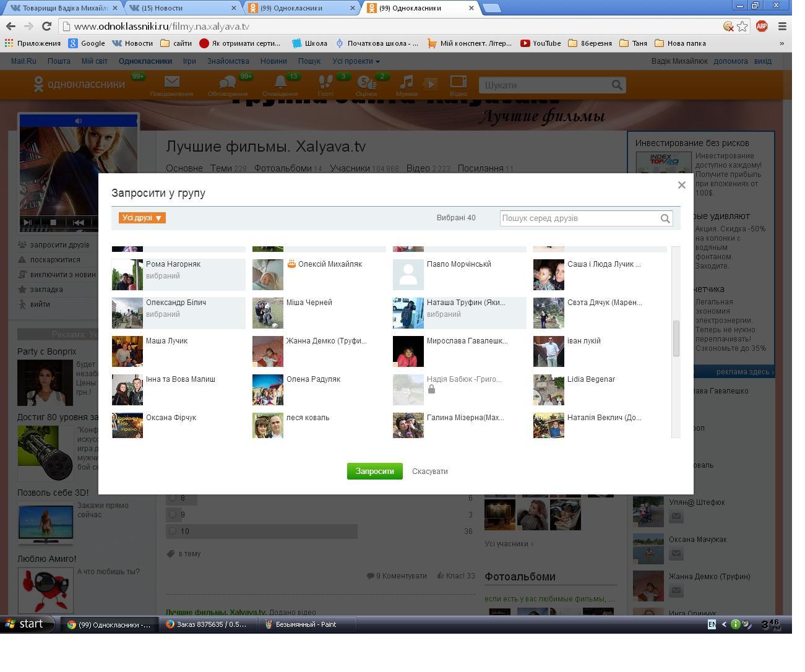The width and height of the screenshot is (805, 672).
Task: Open the 8березня bookmark folder
Action: click(x=590, y=43)
